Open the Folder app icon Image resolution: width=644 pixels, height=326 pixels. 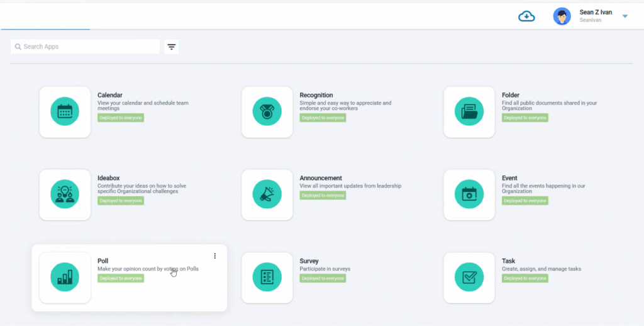pos(469,112)
